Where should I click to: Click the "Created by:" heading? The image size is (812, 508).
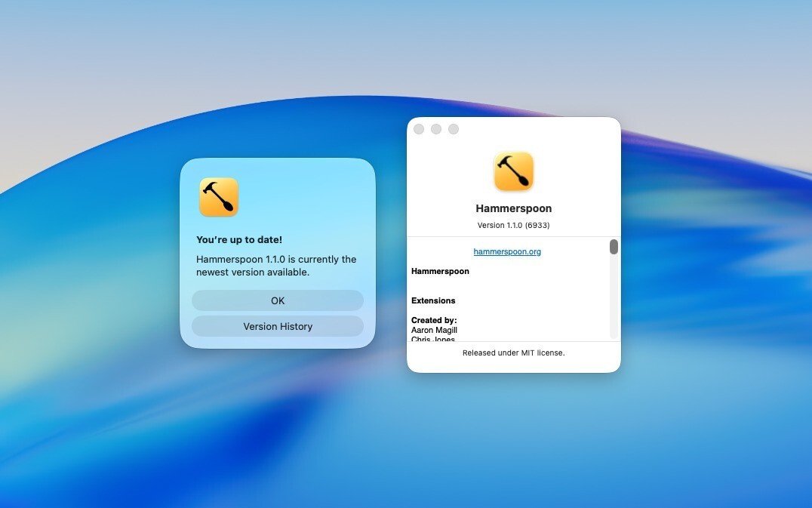[434, 320]
